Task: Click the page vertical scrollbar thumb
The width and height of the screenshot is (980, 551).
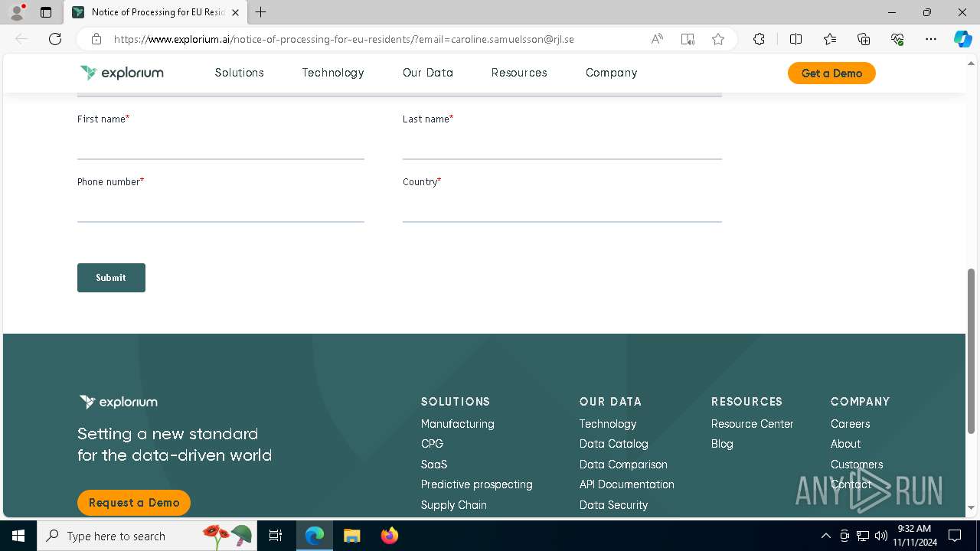Action: (972, 350)
